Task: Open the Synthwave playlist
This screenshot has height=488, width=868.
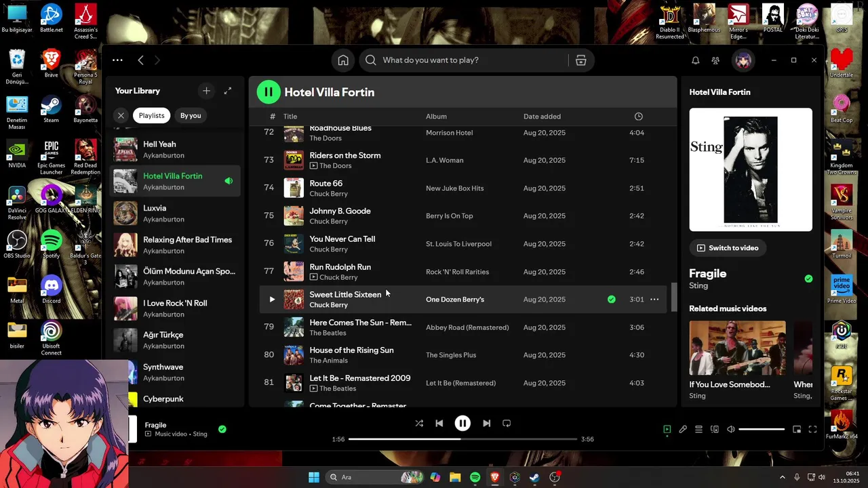Action: click(x=175, y=372)
